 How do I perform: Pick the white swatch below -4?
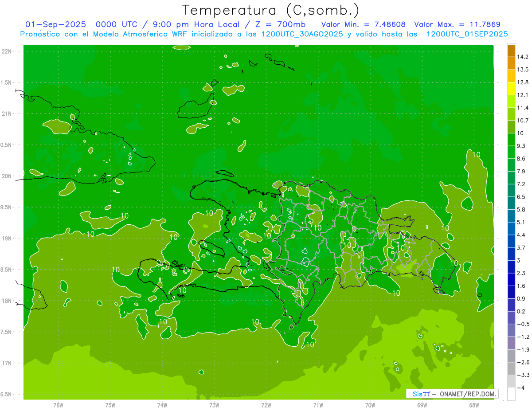pyautogui.click(x=511, y=394)
